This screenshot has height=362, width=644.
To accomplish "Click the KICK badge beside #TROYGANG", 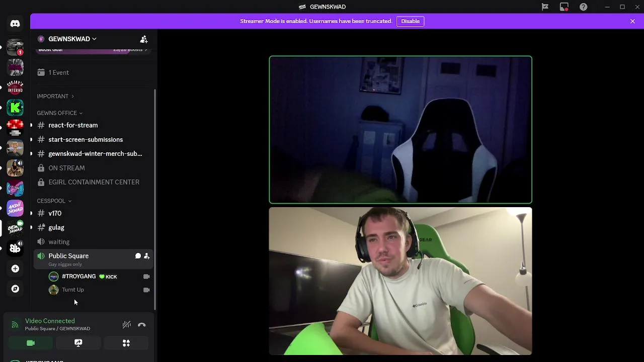I will click(x=108, y=277).
